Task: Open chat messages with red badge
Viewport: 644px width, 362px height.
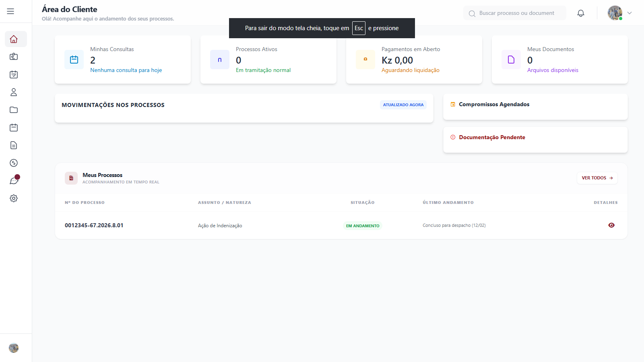Action: click(x=14, y=181)
